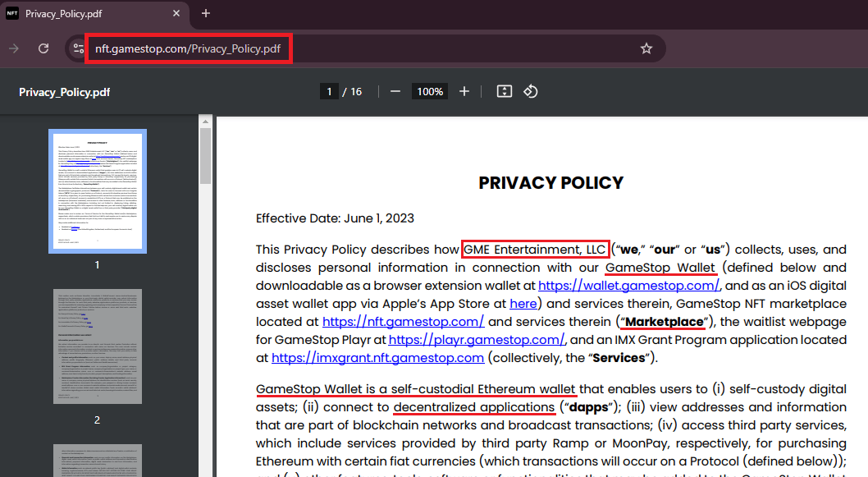Viewport: 868px width, 477px height.
Task: Zoom in with the plus button
Action: [x=464, y=91]
